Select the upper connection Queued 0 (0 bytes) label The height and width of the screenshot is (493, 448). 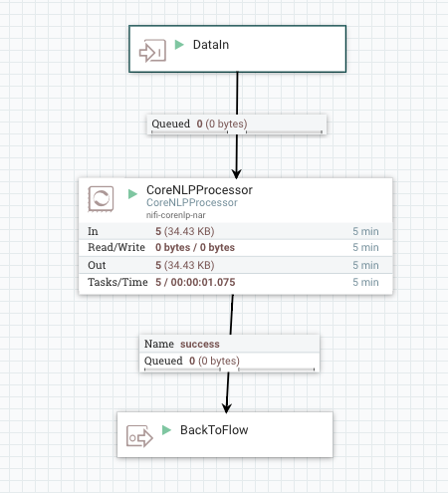coord(199,123)
